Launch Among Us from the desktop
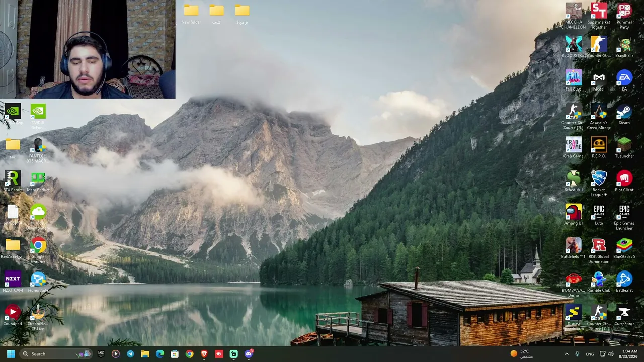Viewport: 644px width, 362px height. [573, 215]
